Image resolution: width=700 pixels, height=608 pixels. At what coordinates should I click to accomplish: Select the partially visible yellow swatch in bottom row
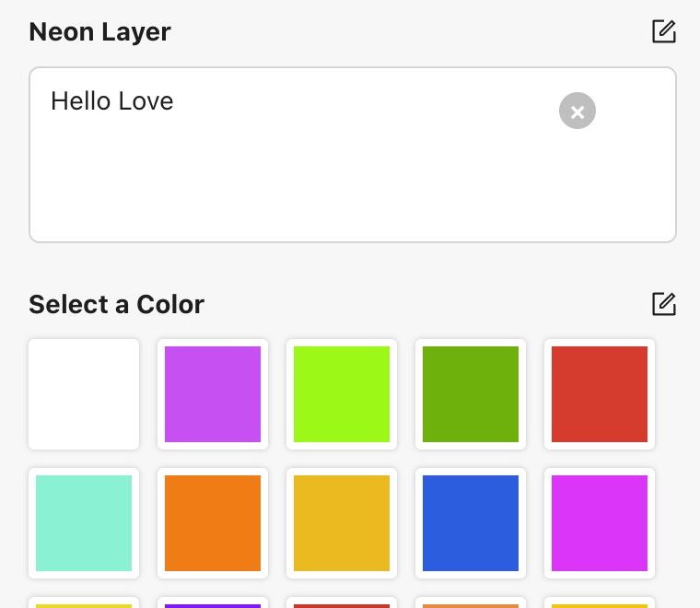[84, 602]
